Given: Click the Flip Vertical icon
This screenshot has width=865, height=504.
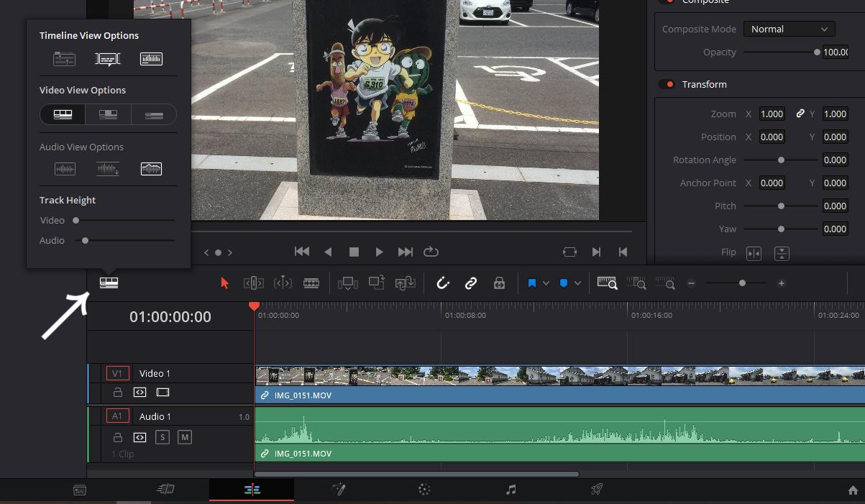Looking at the screenshot, I should [782, 253].
